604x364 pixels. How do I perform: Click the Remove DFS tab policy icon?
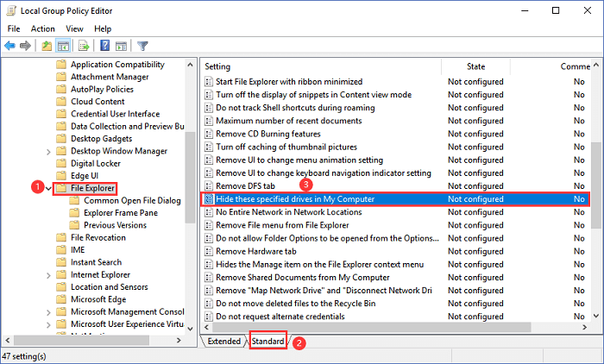click(208, 185)
